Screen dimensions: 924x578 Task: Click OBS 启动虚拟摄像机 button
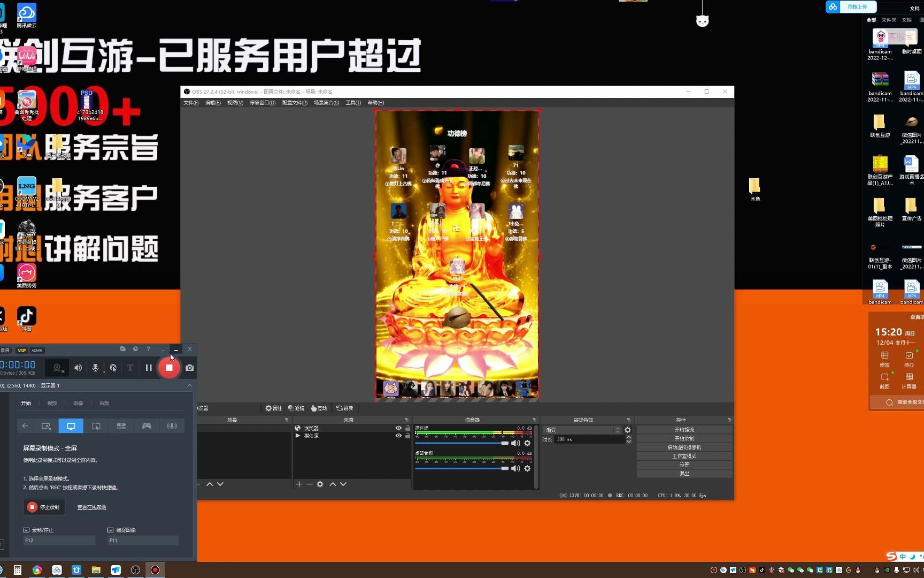[684, 447]
